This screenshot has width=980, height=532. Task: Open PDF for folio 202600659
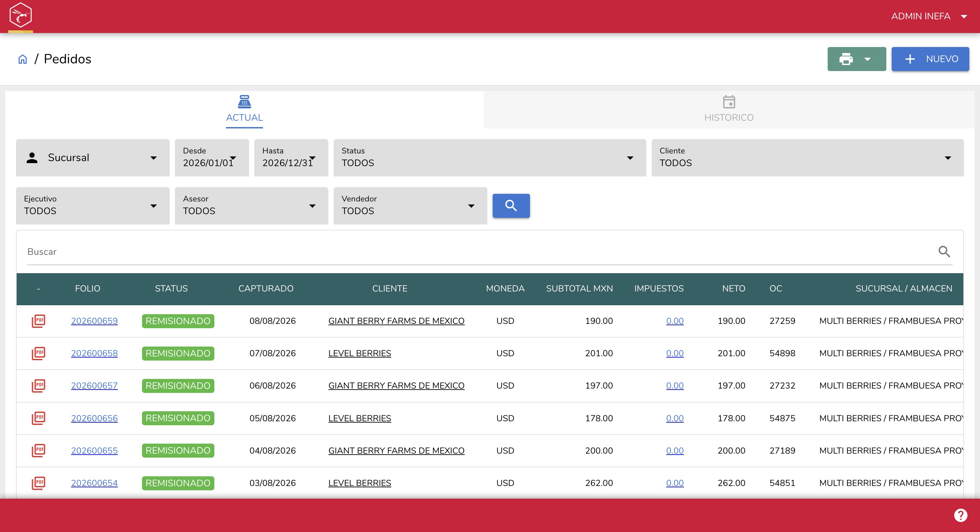pyautogui.click(x=38, y=321)
